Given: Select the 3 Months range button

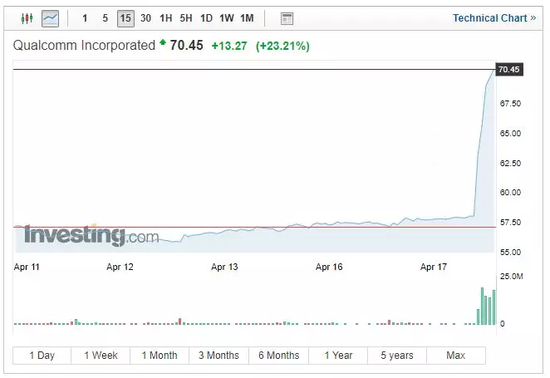Looking at the screenshot, I should tap(219, 356).
